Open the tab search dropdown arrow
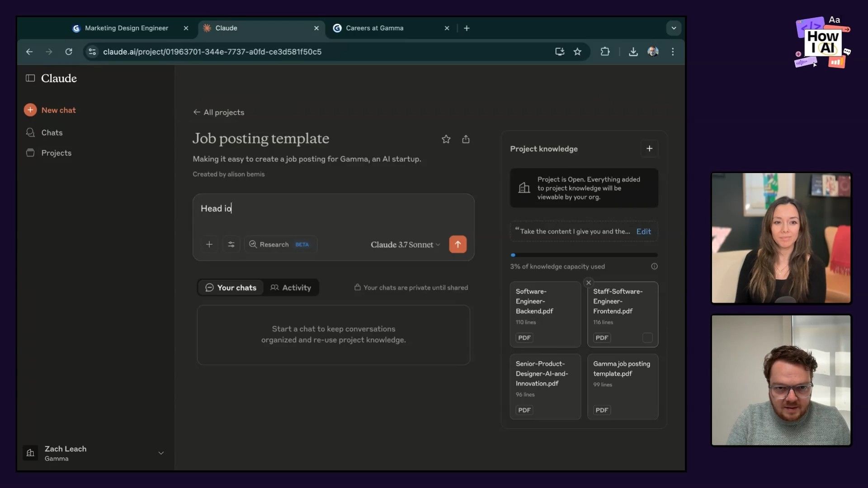 point(674,28)
